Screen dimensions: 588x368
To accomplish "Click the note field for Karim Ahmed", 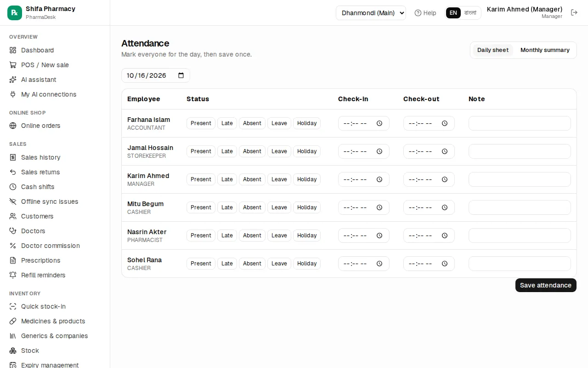I will (520, 179).
